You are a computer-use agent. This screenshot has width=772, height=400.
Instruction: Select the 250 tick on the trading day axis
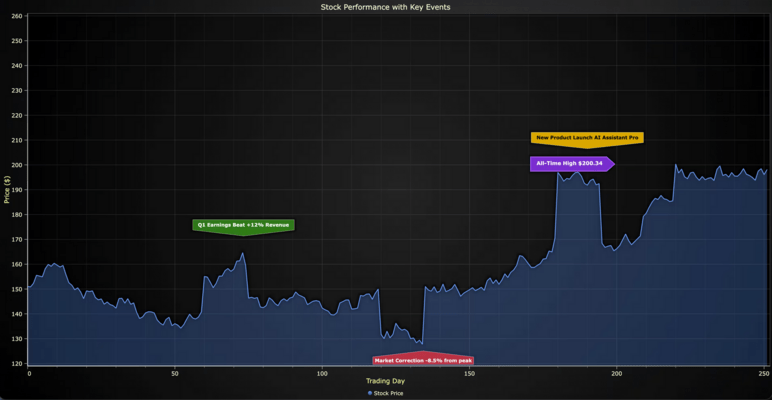pyautogui.click(x=763, y=373)
